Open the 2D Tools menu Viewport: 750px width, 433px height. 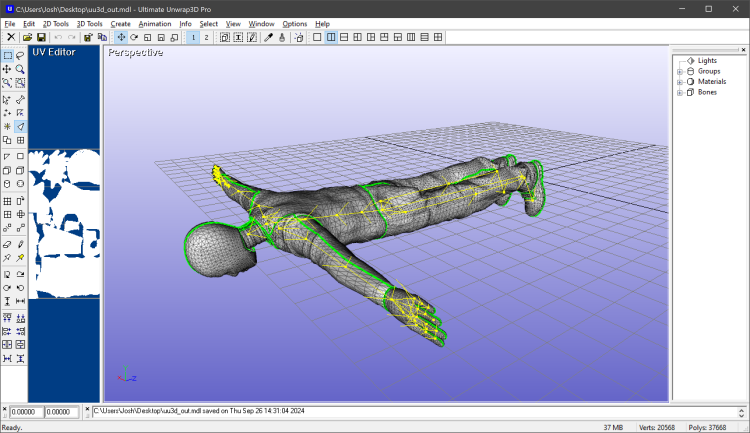(x=56, y=24)
